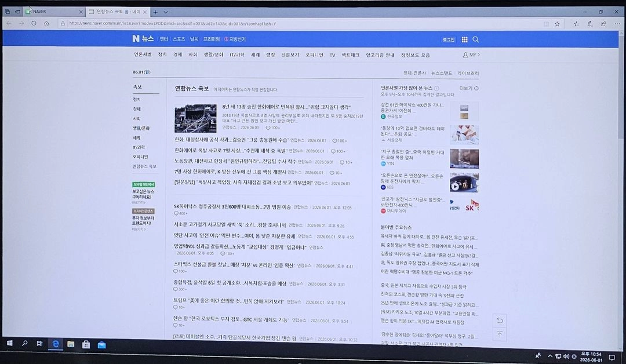This screenshot has height=364, width=626.
Task: Open the Hanwha explosion news thumbnail
Action: 196,118
